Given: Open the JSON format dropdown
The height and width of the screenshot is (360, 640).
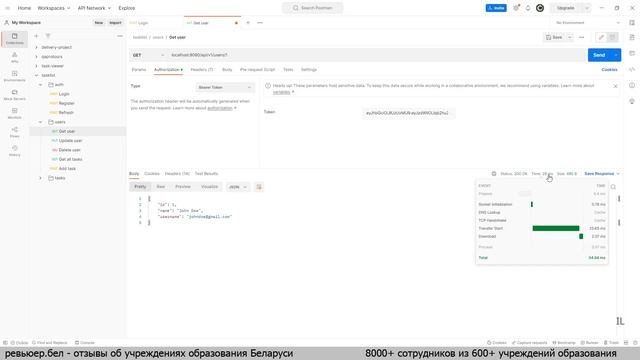Looking at the screenshot, I should coord(237,187).
